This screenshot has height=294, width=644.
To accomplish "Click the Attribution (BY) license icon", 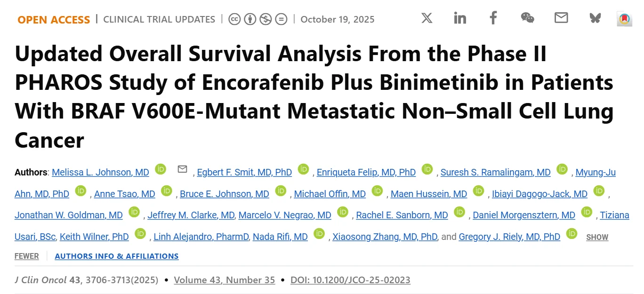I will click(250, 19).
